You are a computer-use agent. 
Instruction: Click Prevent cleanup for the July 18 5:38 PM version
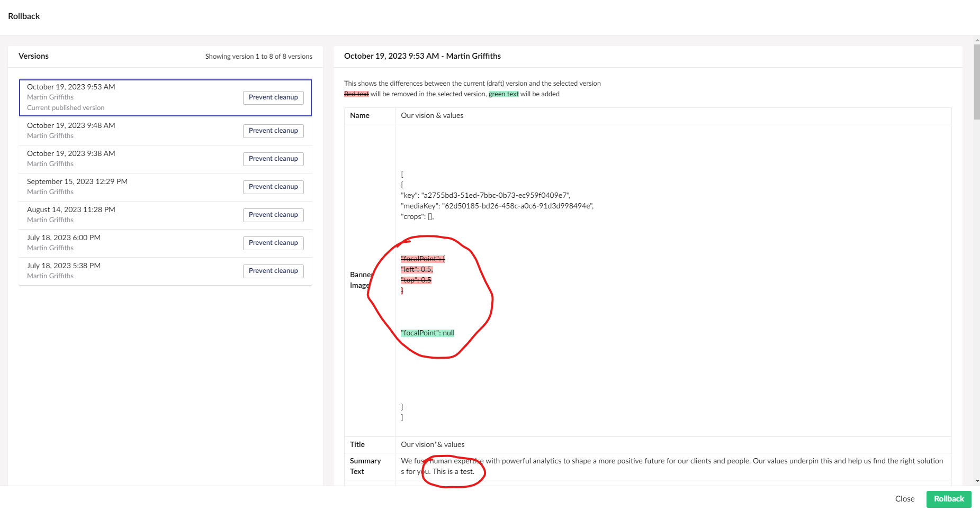tap(273, 271)
